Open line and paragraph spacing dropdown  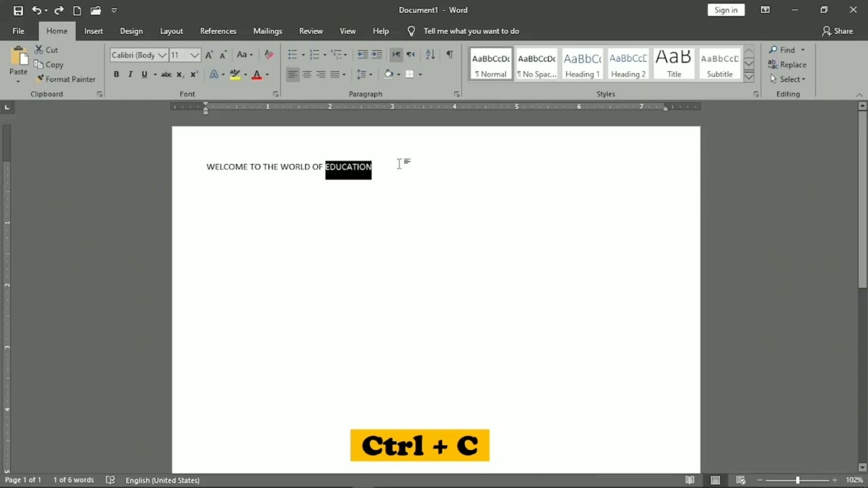[363, 75]
